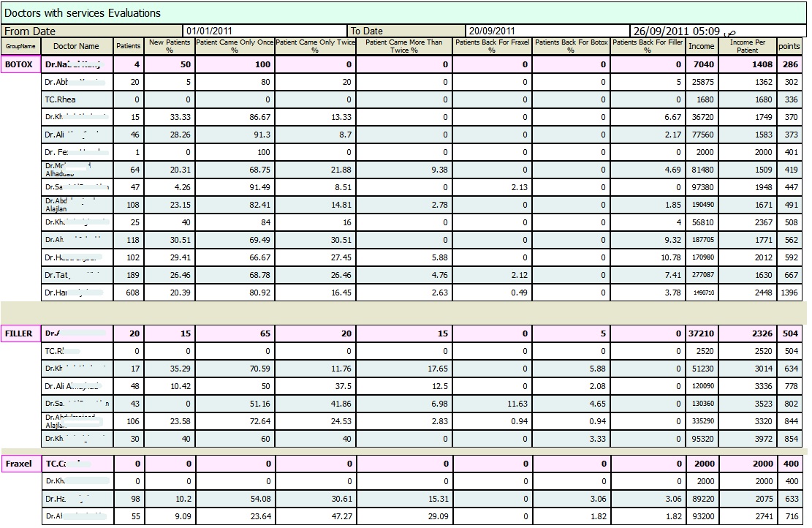This screenshot has height=528, width=812.
Task: Click the Income column header
Action: click(x=702, y=46)
